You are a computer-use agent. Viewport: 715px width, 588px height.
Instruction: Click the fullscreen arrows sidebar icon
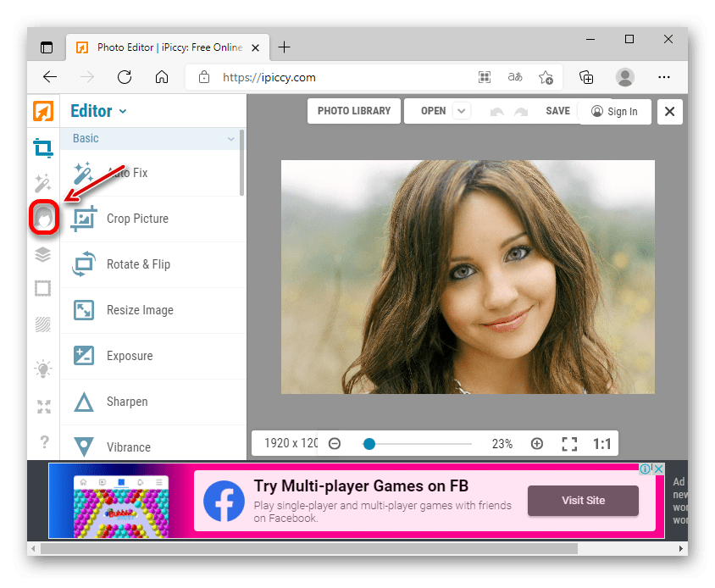pos(44,407)
